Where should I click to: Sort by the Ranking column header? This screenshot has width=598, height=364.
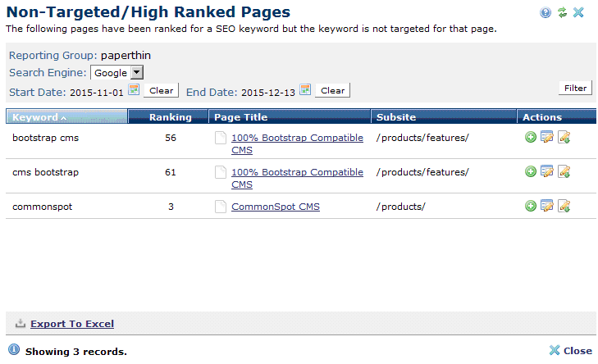point(170,117)
